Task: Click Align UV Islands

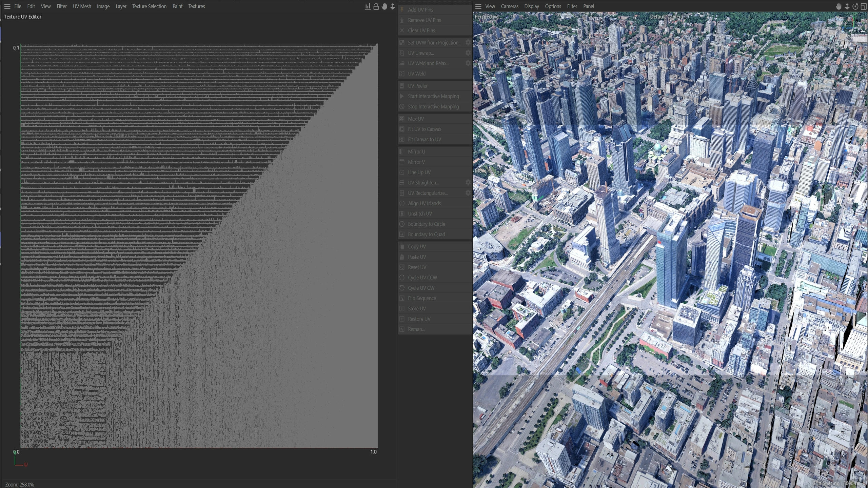Action: coord(435,203)
